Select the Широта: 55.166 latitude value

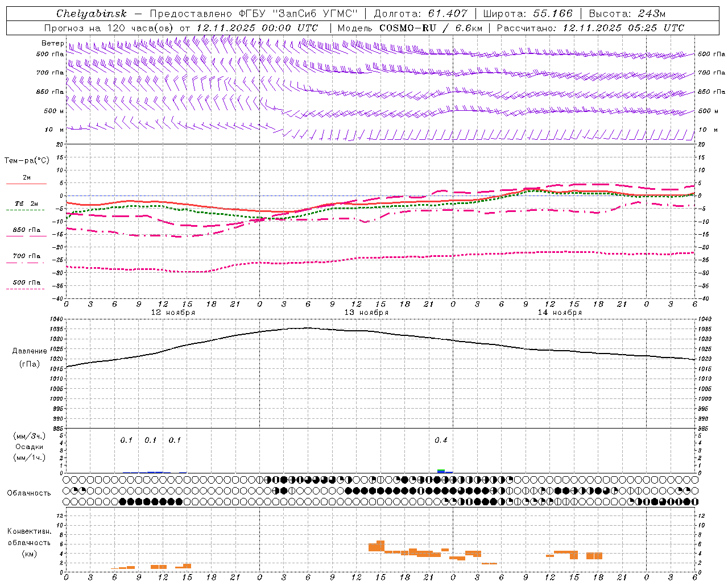coord(527,14)
